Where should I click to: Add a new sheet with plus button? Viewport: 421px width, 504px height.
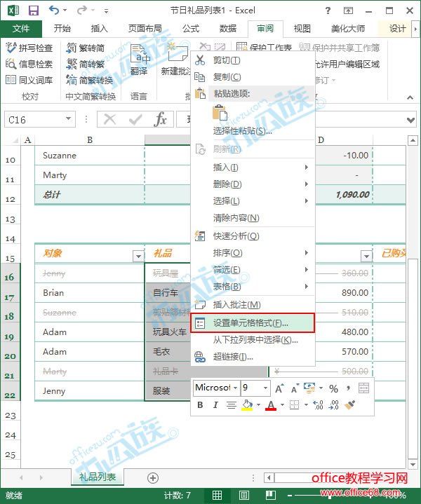(153, 478)
